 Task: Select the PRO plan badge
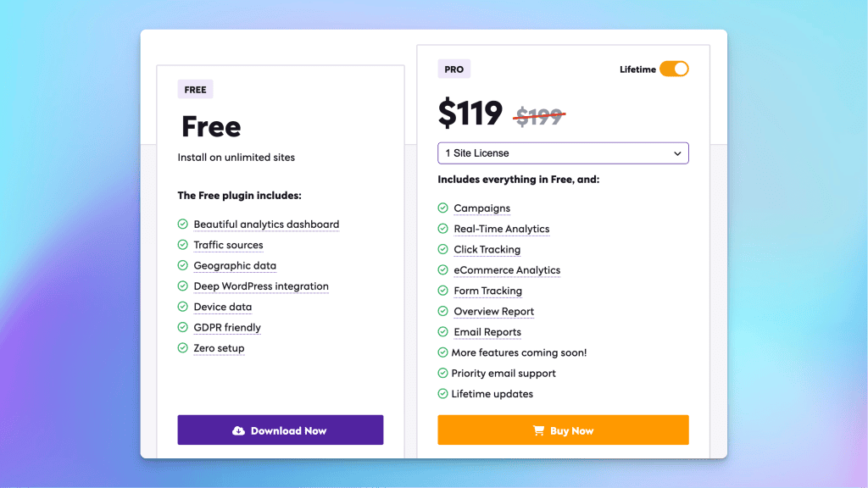click(454, 69)
